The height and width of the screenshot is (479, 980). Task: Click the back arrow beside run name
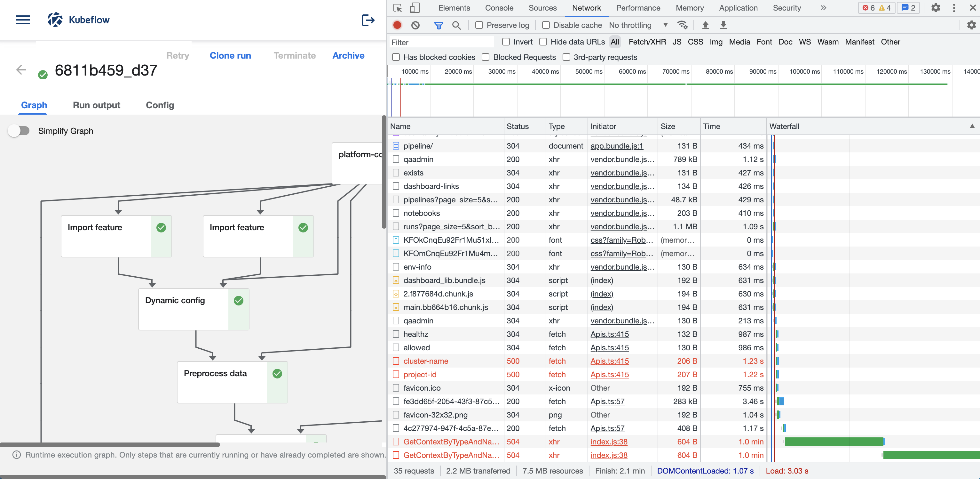pyautogui.click(x=21, y=70)
